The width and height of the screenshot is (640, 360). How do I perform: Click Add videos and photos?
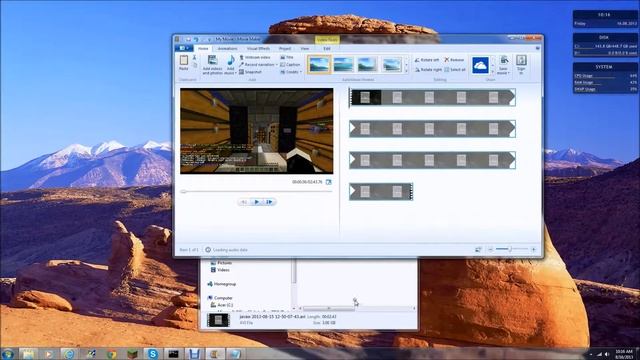(212, 64)
